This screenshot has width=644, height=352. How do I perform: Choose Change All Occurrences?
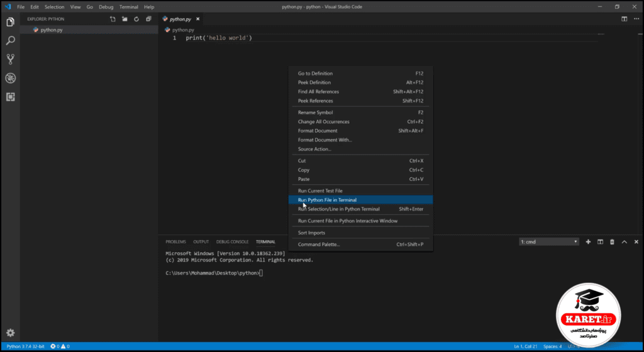pos(360,121)
